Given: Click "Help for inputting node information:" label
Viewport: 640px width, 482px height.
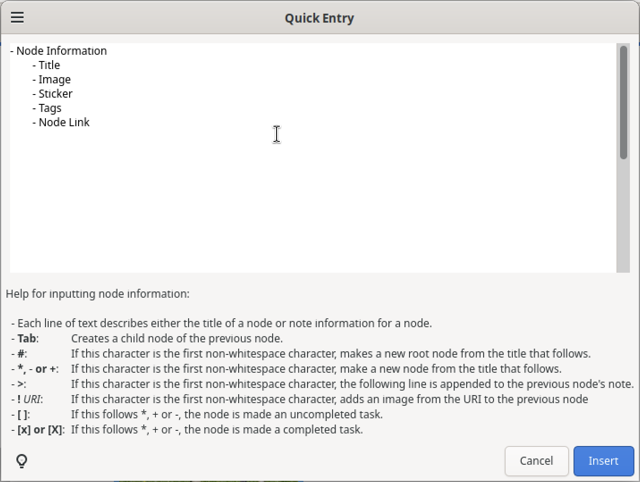Looking at the screenshot, I should [x=98, y=294].
